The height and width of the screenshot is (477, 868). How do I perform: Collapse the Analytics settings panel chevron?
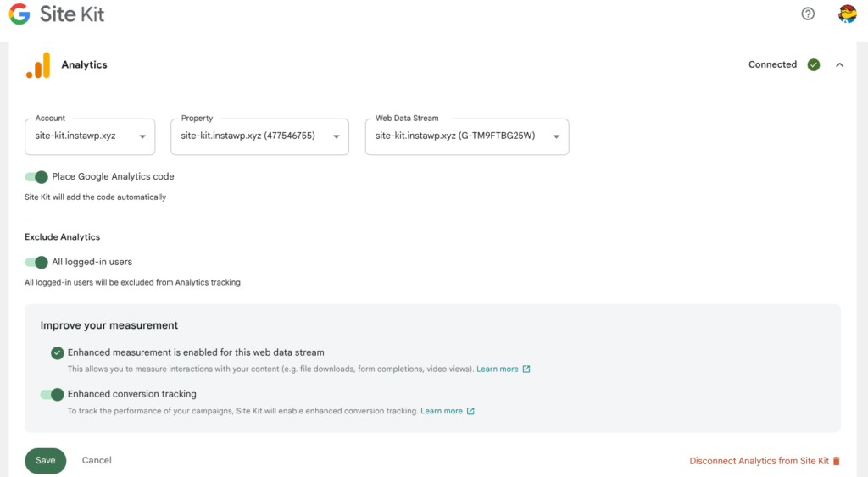coord(839,64)
